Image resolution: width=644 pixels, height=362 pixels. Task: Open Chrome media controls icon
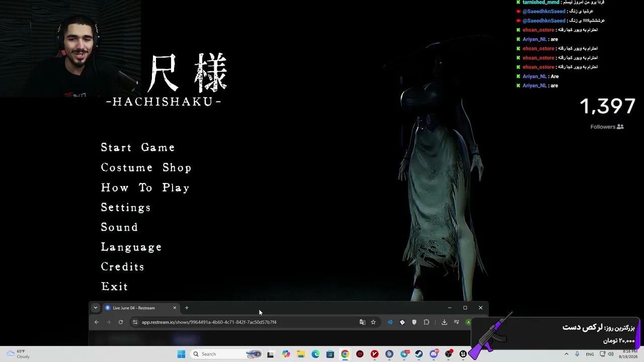[x=456, y=322]
